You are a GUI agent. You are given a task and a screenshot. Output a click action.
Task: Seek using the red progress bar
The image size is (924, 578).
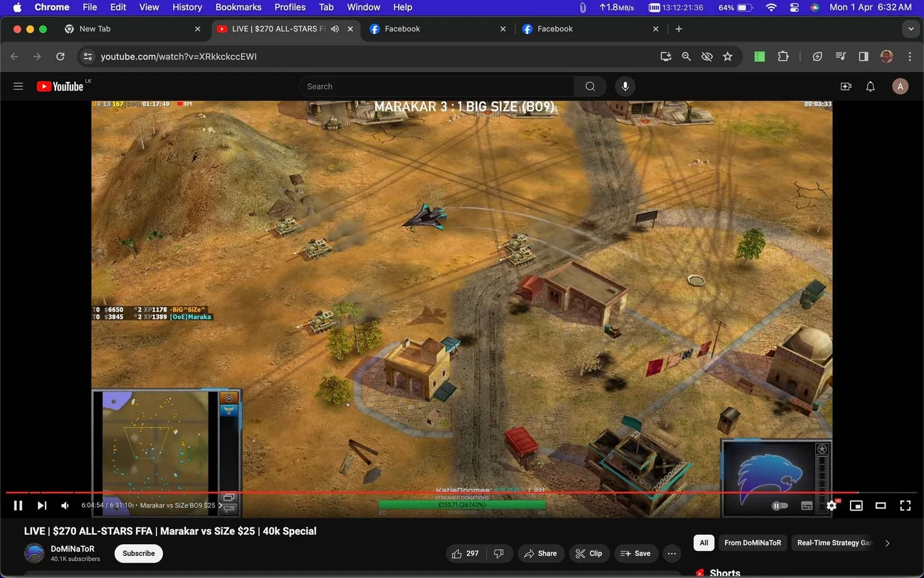(421, 491)
